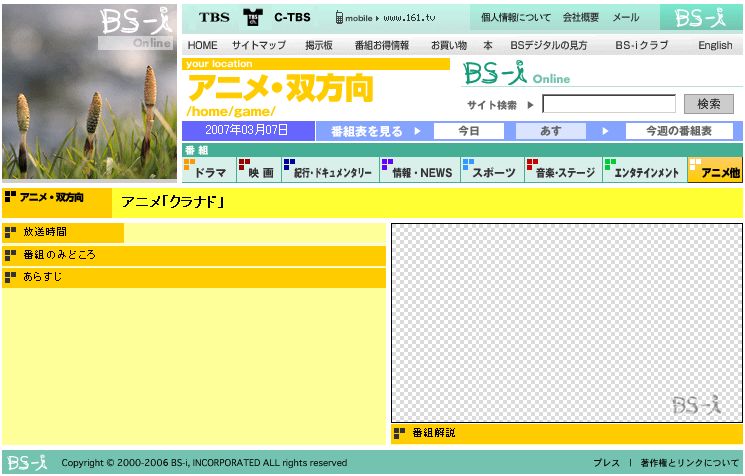Open the mobile www.161.tv link
Image resolution: width=745 pixels, height=476 pixels.
tap(390, 18)
